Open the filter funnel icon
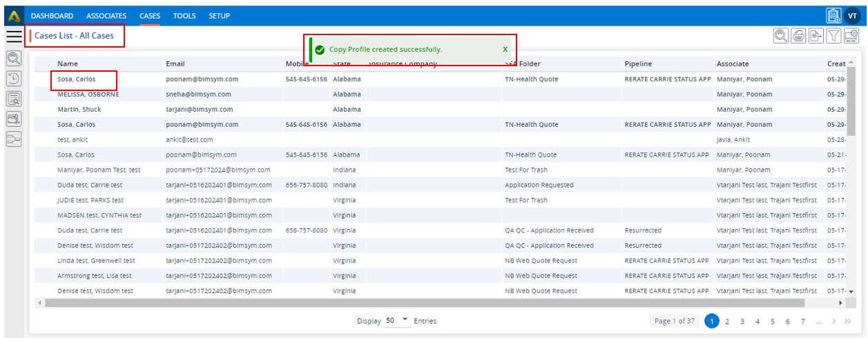This screenshot has height=338, width=868. click(833, 37)
